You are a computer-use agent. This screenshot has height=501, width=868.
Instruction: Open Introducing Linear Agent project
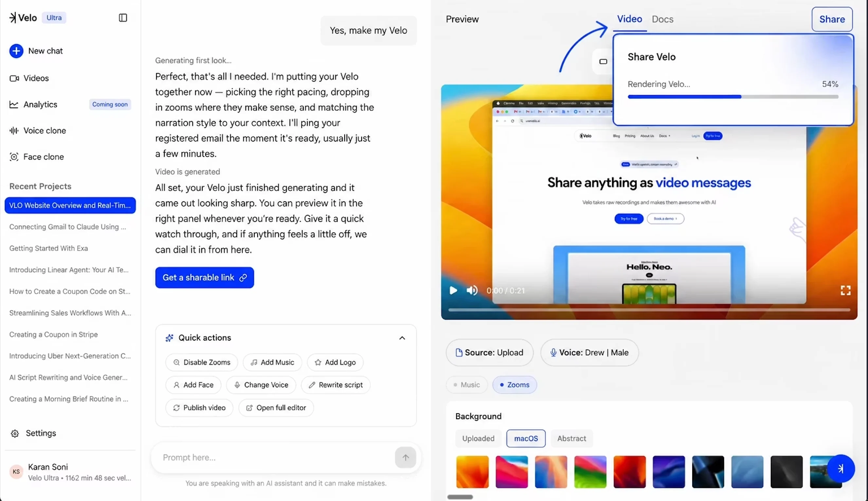tap(69, 270)
